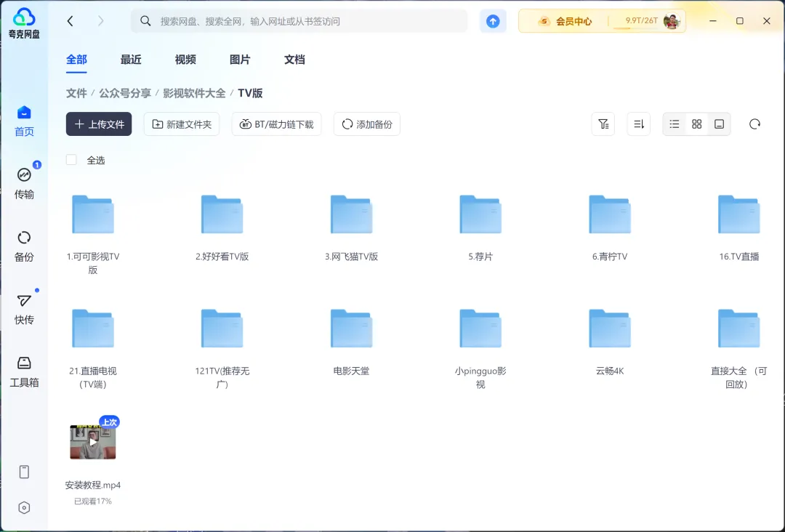Viewport: 785px width, 532px height.
Task: Click the phone device icon in sidebar
Action: click(24, 472)
